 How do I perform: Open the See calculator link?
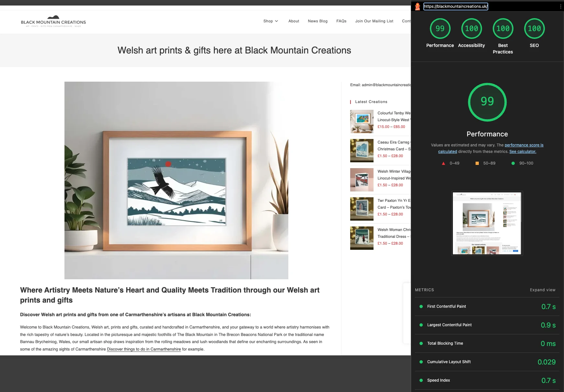(x=523, y=152)
